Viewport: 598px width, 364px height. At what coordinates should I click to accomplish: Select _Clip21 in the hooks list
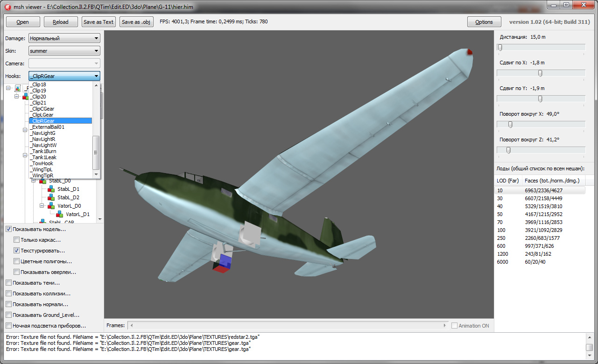pyautogui.click(x=61, y=103)
